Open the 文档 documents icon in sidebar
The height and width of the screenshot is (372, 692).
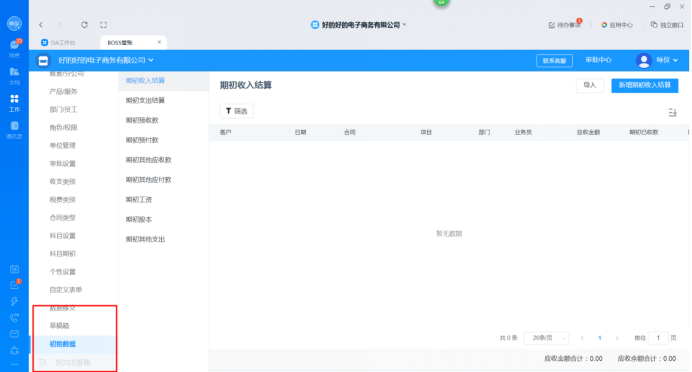tap(14, 75)
